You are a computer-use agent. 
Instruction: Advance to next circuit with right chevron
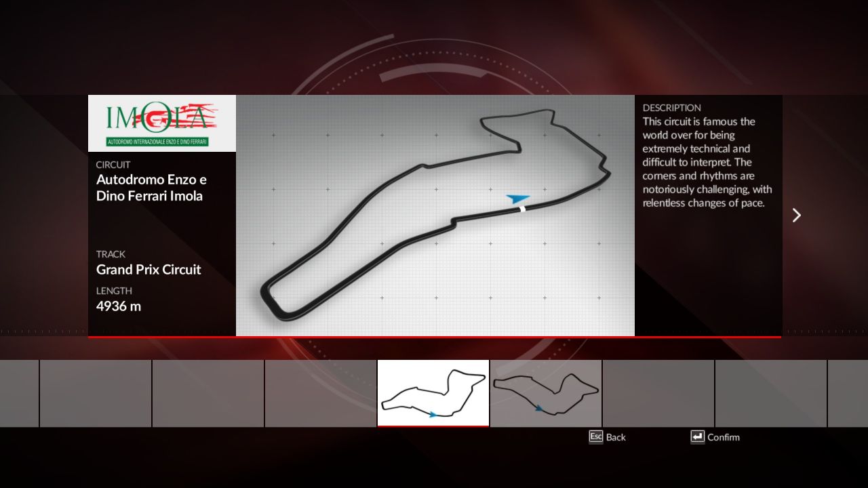pos(797,215)
